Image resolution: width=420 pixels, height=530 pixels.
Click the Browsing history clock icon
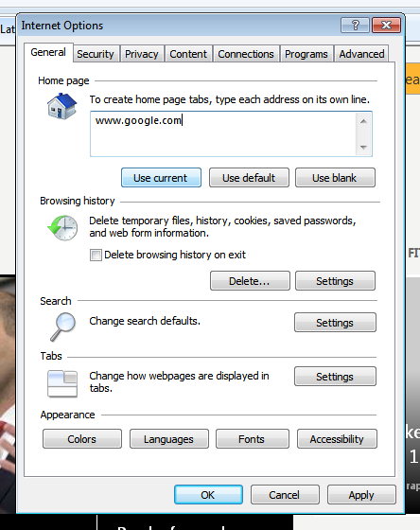coord(62,227)
